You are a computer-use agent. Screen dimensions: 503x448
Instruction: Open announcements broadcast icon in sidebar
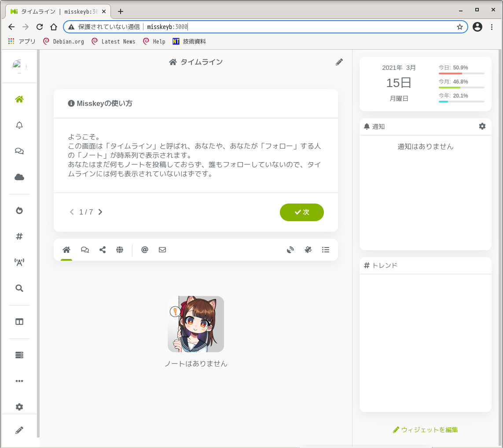[x=19, y=262]
